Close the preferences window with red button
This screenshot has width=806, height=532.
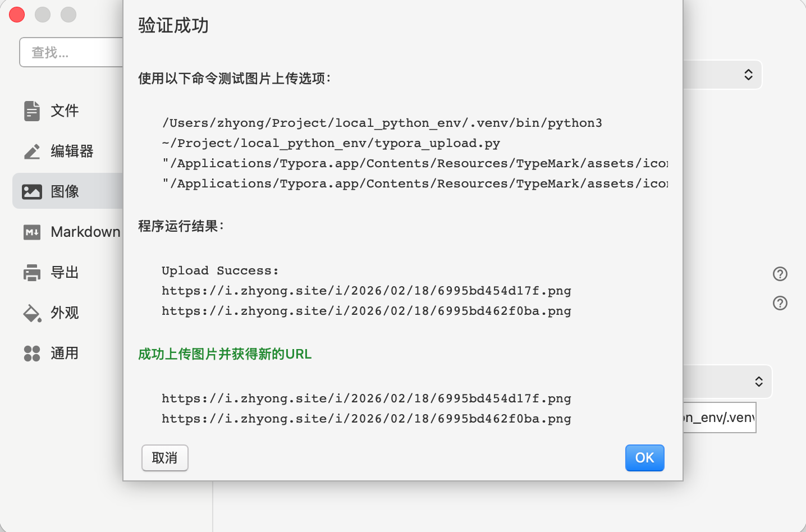coord(17,15)
